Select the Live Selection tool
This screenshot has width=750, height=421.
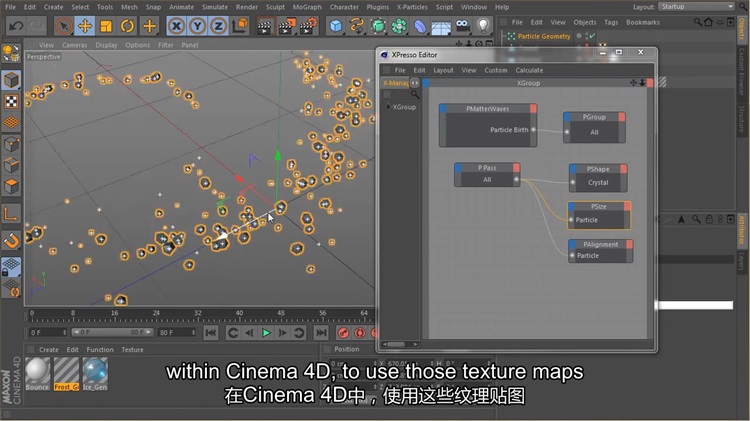tap(64, 26)
